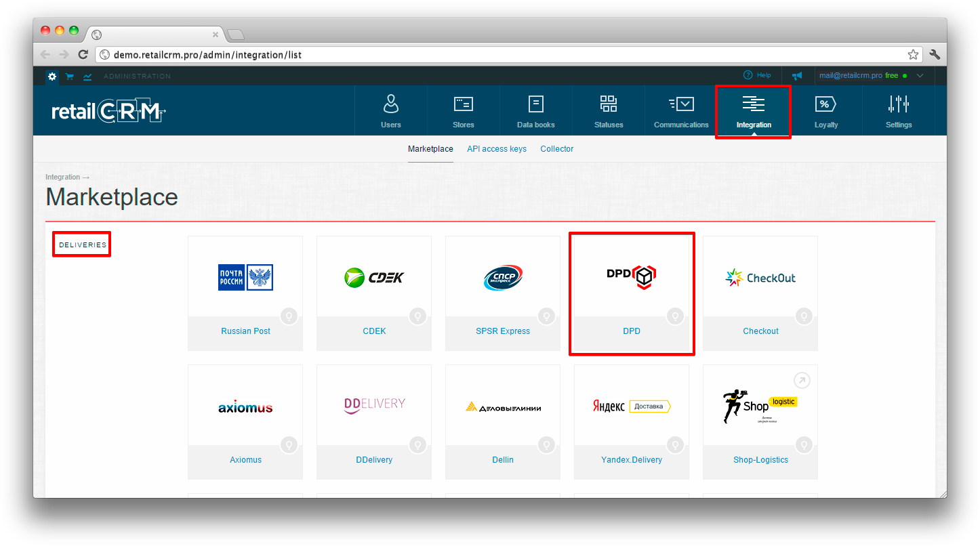Open the Yandex.Delivery integration link

pos(632,460)
